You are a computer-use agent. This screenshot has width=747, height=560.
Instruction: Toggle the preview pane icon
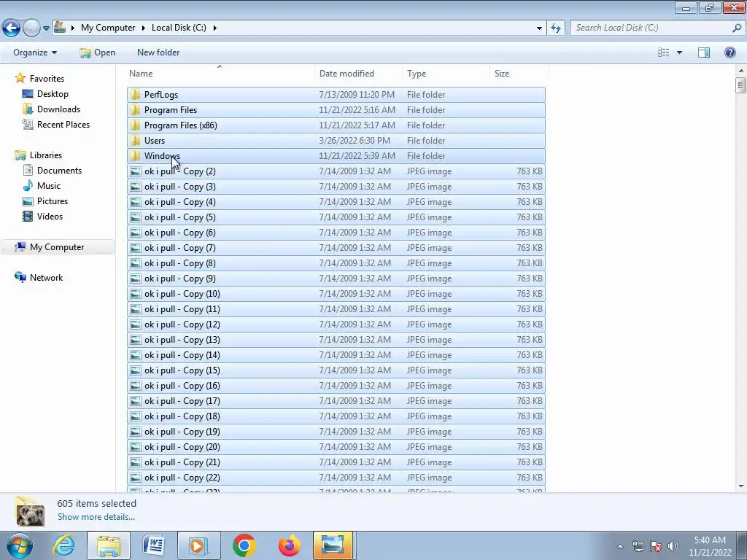click(704, 52)
